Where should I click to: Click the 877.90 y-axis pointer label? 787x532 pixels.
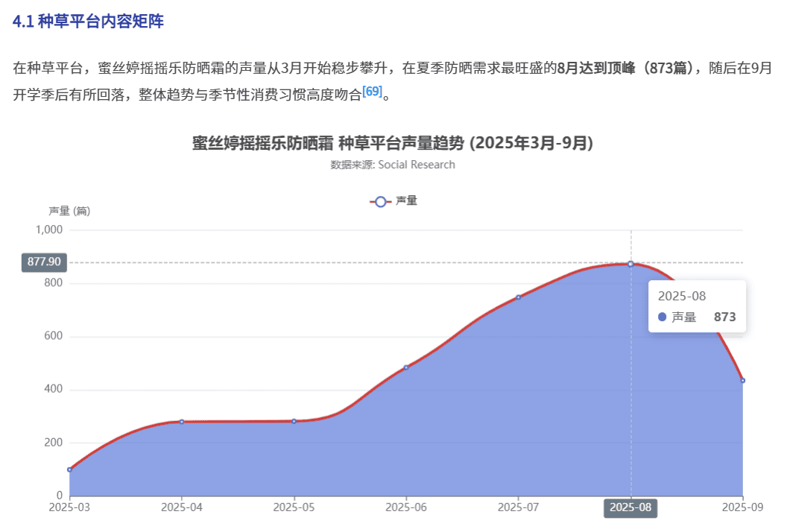44,262
